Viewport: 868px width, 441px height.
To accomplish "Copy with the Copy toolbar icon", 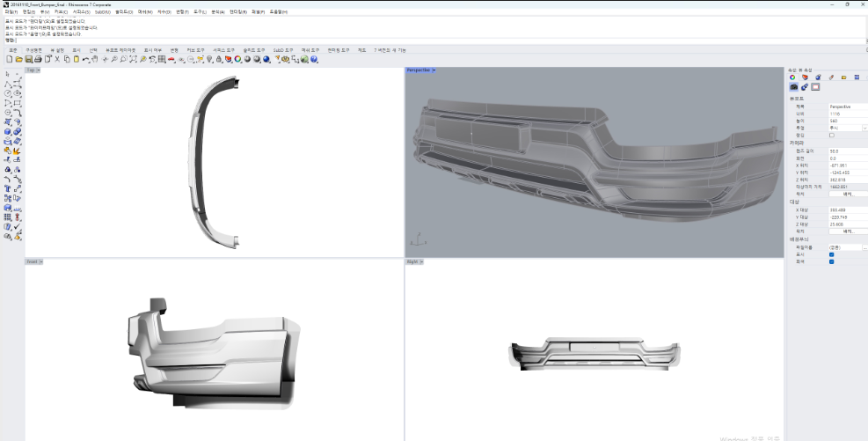I will pyautogui.click(x=67, y=59).
